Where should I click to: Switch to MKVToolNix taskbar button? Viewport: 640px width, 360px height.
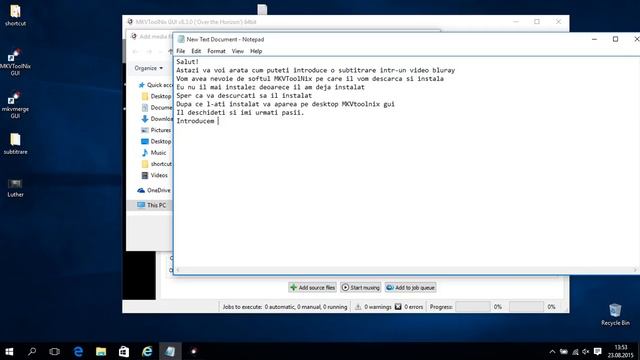pyautogui.click(x=193, y=351)
